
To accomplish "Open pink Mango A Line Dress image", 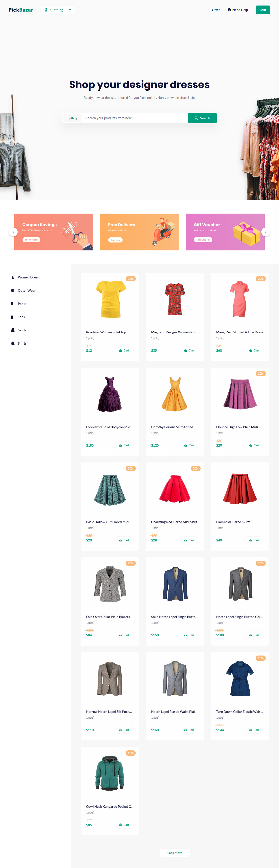I will coord(239,299).
